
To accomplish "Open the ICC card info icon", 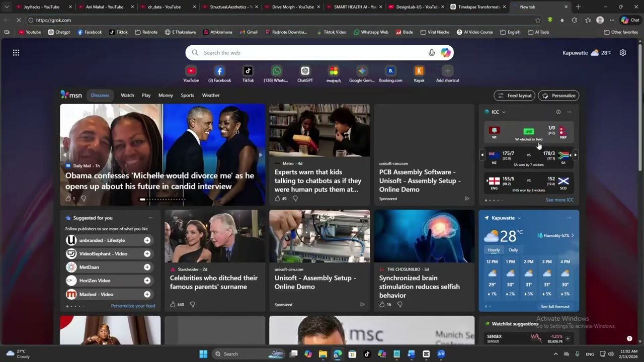I will point(558,112).
